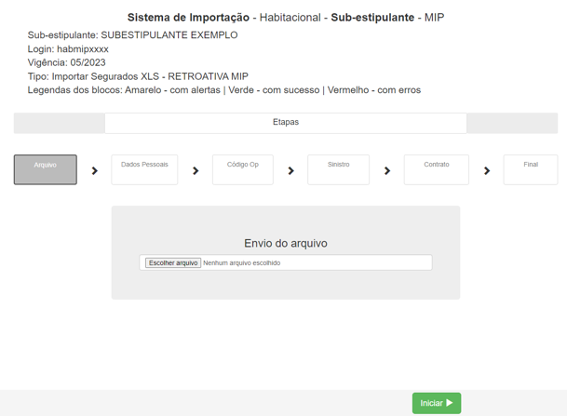
Task: Go to the Sinistro step block
Action: [x=338, y=170]
